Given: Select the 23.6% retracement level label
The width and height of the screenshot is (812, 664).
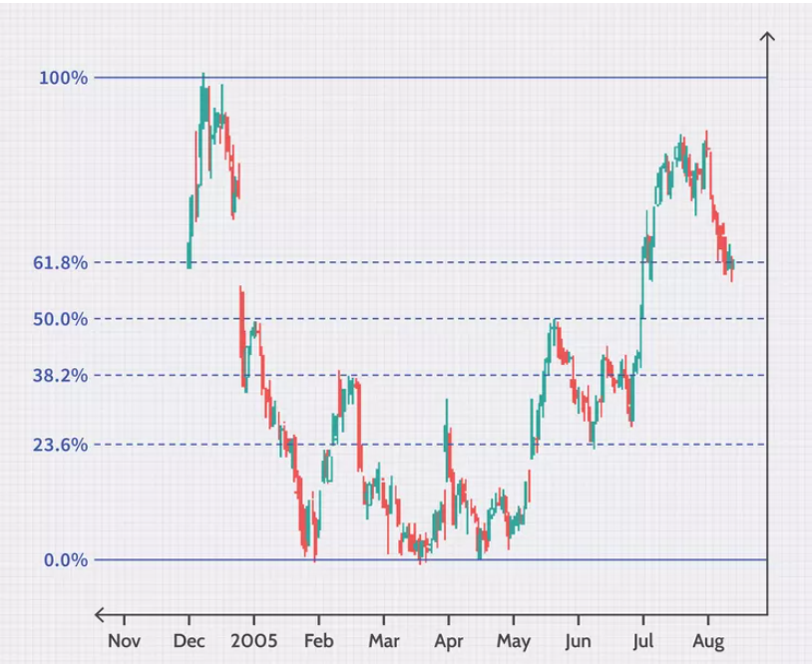Looking at the screenshot, I should point(60,445).
